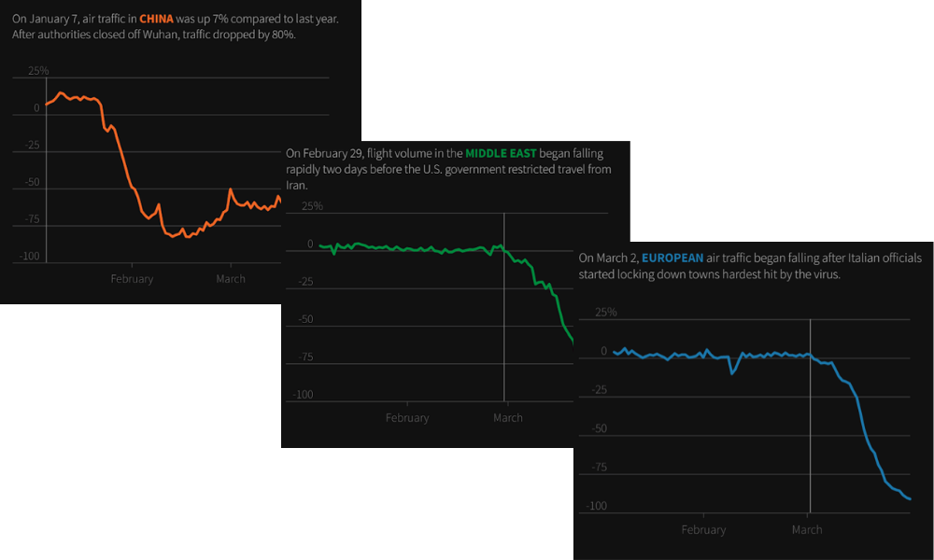Click the vertical marker line on the European chart

coord(810,420)
